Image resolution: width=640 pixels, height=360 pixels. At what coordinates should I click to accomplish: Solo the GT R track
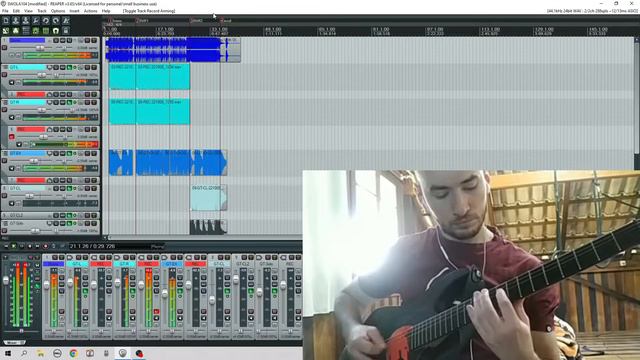(x=94, y=102)
